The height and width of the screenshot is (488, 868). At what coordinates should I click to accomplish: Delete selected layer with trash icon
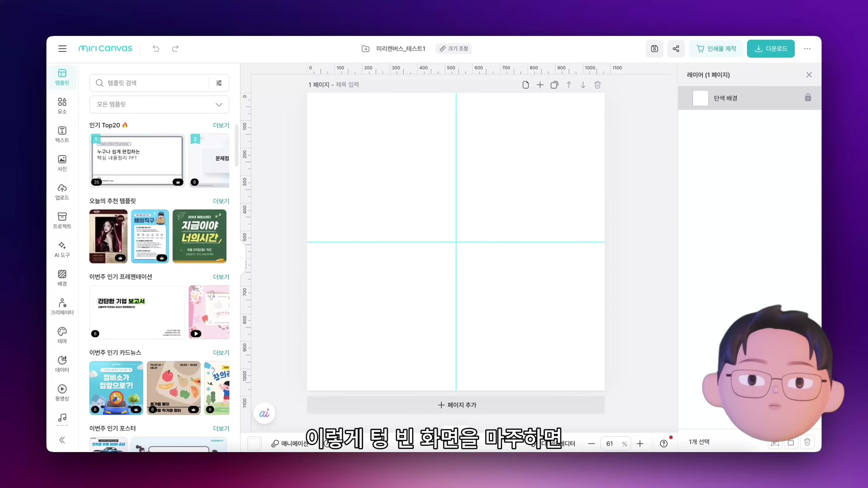807,442
